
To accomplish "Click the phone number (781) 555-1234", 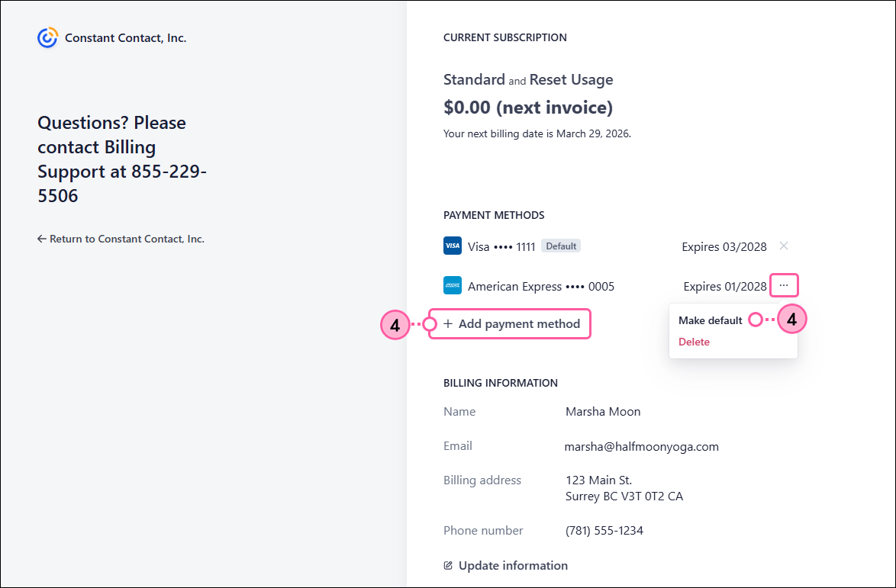I will click(604, 530).
